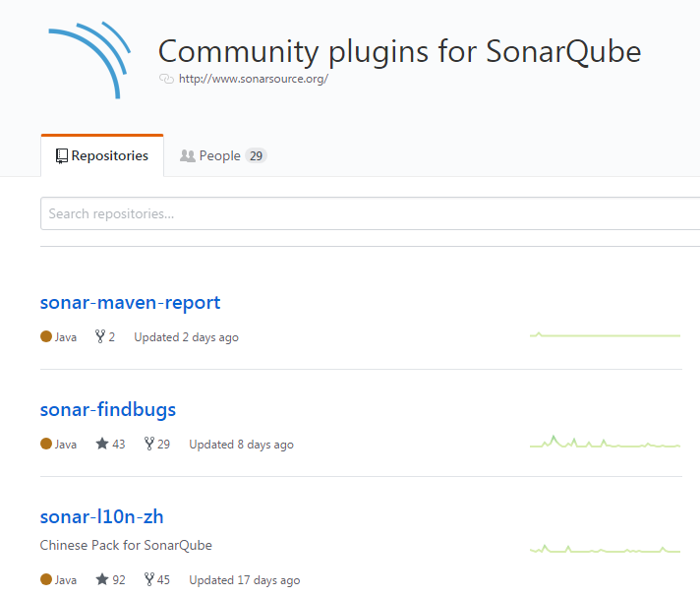Click the People count badge 29
This screenshot has width=700, height=596.
point(256,155)
